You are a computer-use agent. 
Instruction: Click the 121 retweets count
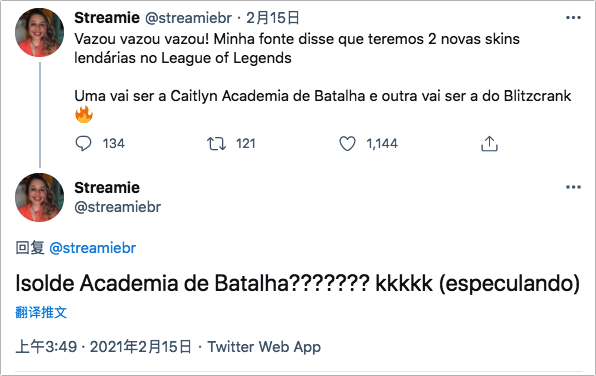point(246,144)
